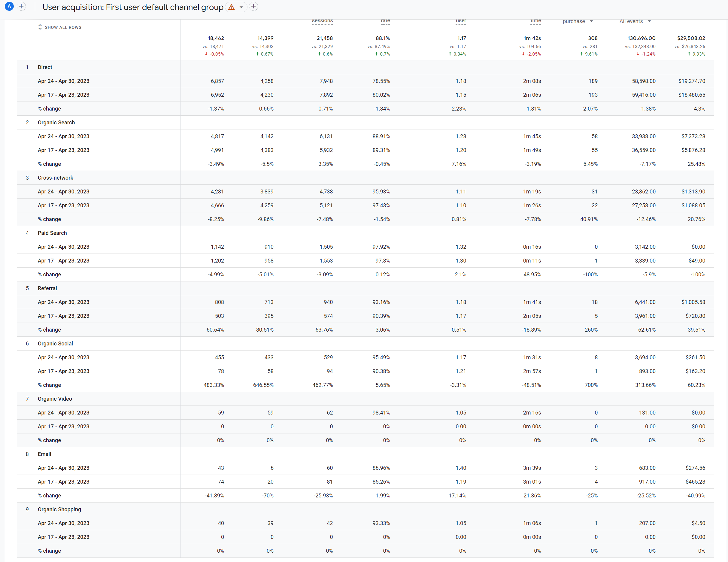
Task: Click the time column header
Action: [535, 21]
